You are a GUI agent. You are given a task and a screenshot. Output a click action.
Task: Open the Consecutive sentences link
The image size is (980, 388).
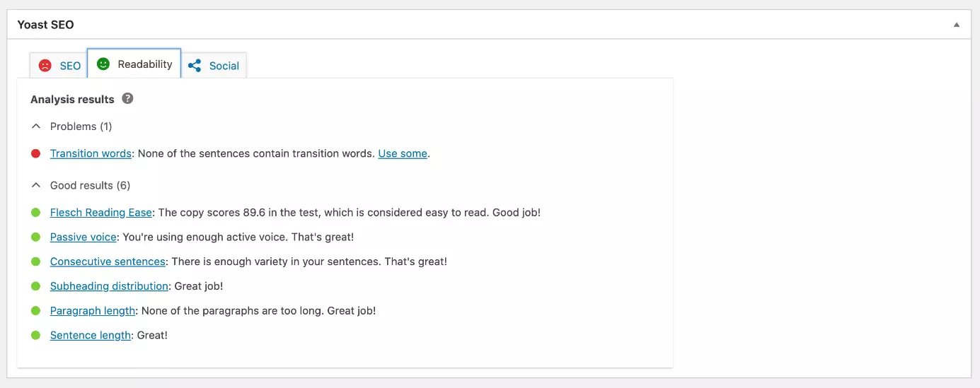click(x=108, y=261)
